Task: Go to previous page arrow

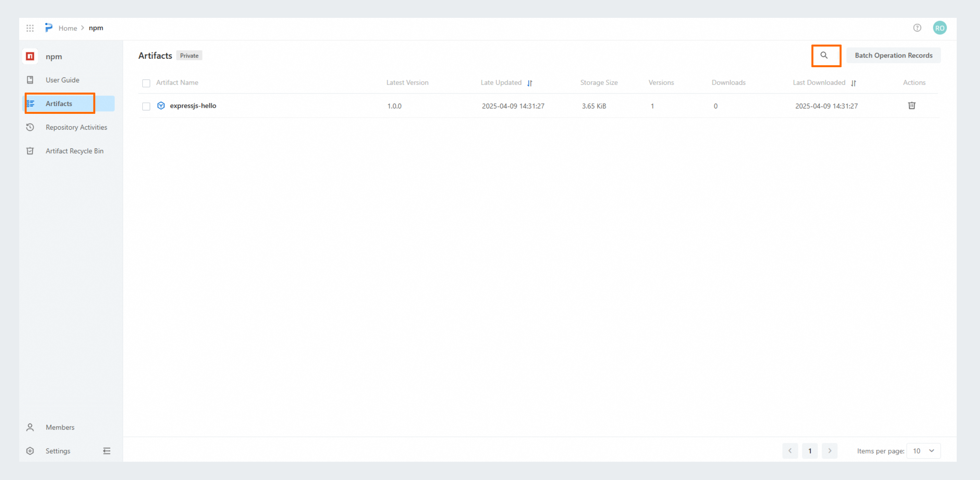Action: pos(790,451)
